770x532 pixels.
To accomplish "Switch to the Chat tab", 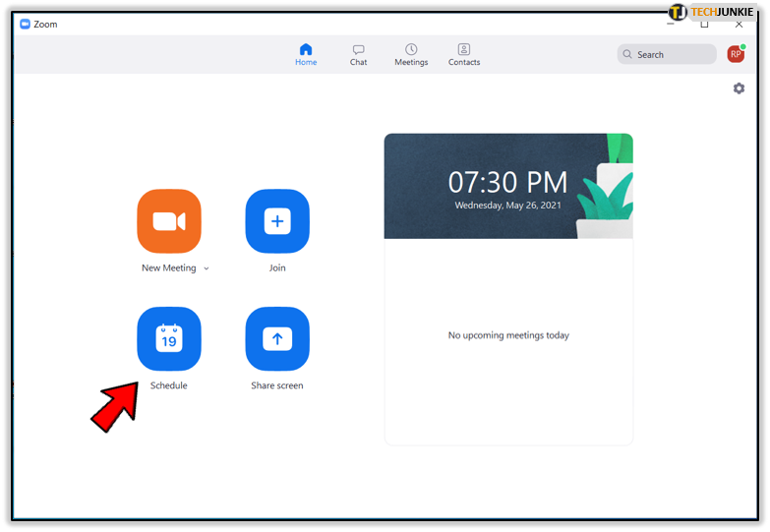I will click(359, 54).
